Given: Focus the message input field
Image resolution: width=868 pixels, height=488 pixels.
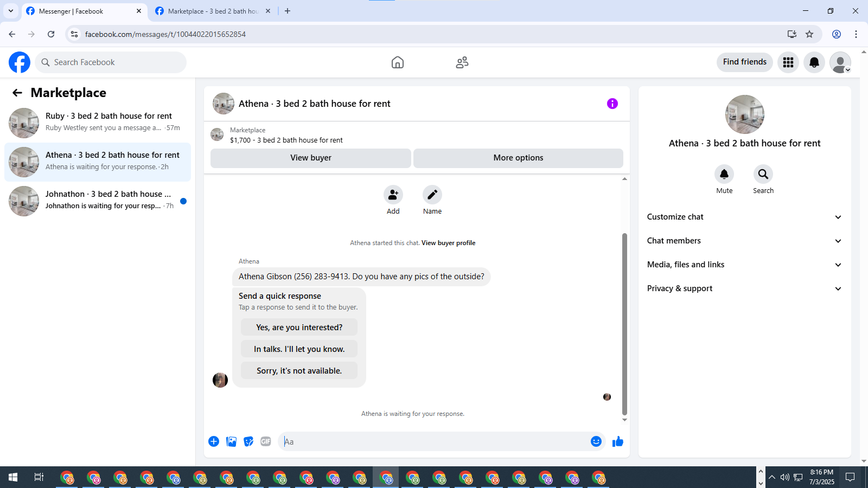Looking at the screenshot, I should (434, 441).
